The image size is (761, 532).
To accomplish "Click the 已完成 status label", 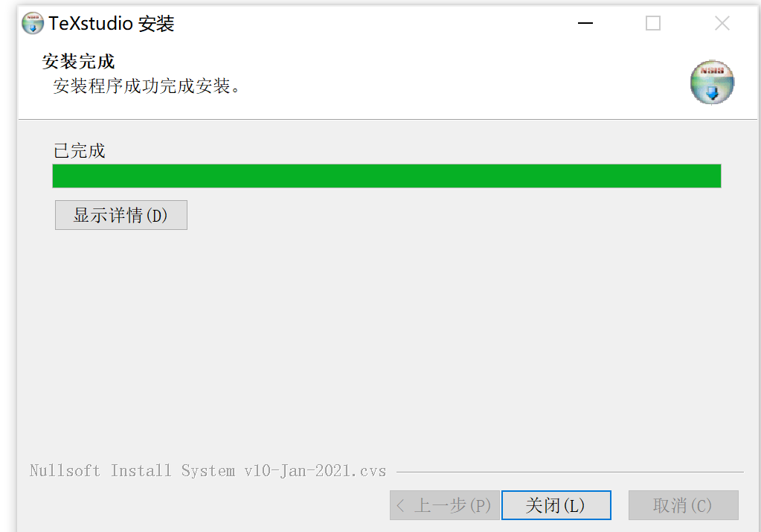I will [79, 150].
